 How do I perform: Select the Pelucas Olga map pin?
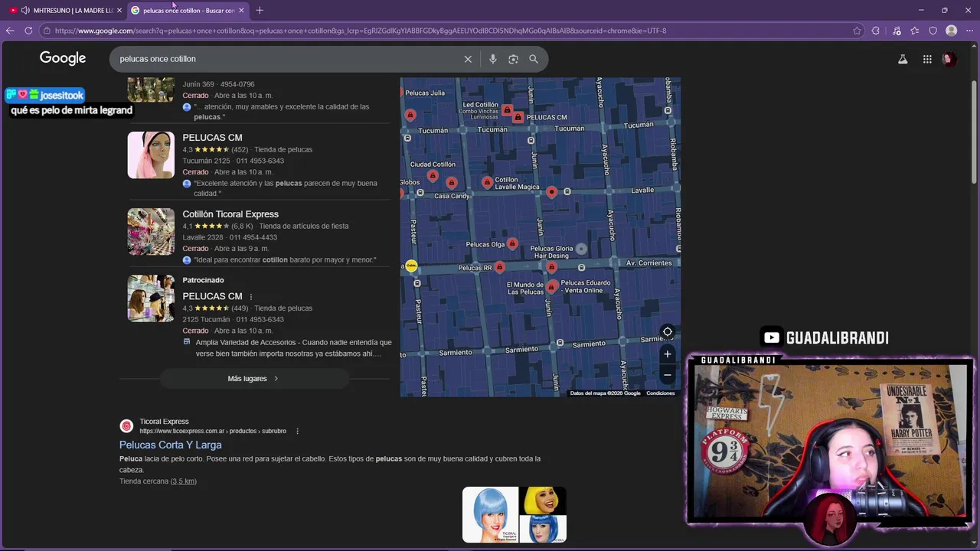[x=512, y=243]
